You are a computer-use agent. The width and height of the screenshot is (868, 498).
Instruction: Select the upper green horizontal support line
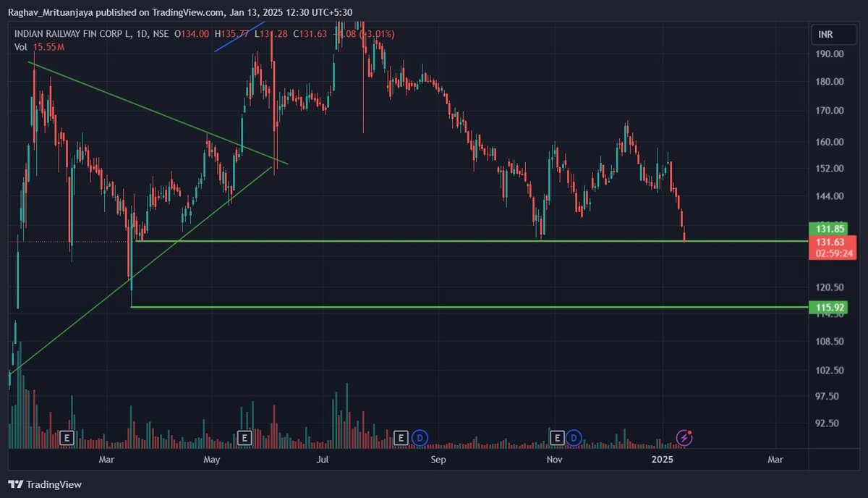[470, 240]
